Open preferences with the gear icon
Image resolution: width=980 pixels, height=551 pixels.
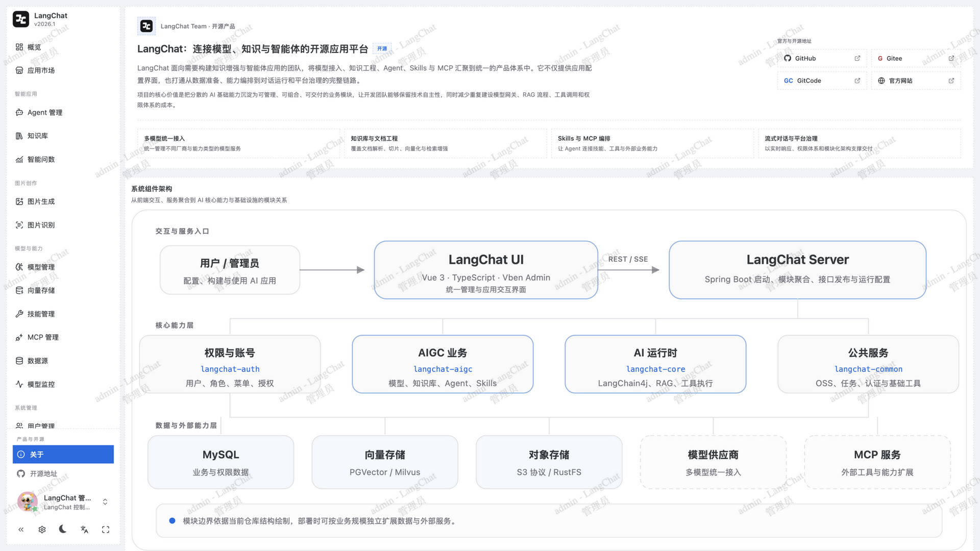point(42,530)
